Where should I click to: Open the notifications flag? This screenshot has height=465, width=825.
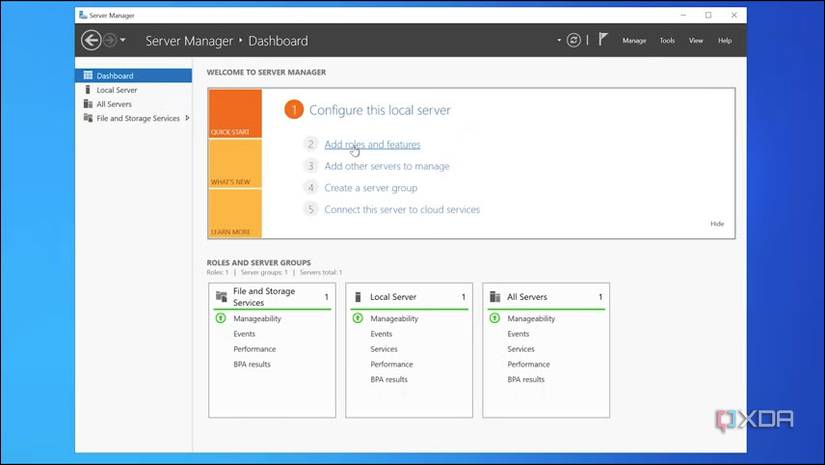click(603, 39)
